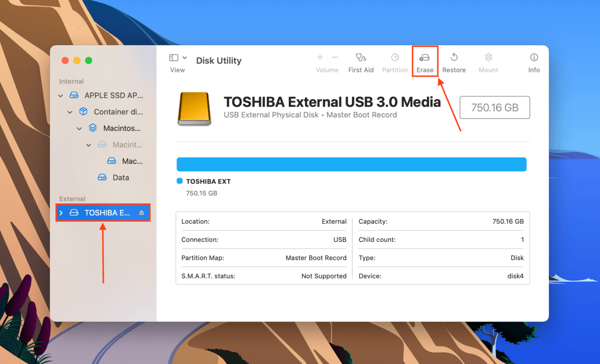Click the TOSHIBA EXT blue legend swatch
The width and height of the screenshot is (600, 364).
(x=179, y=181)
